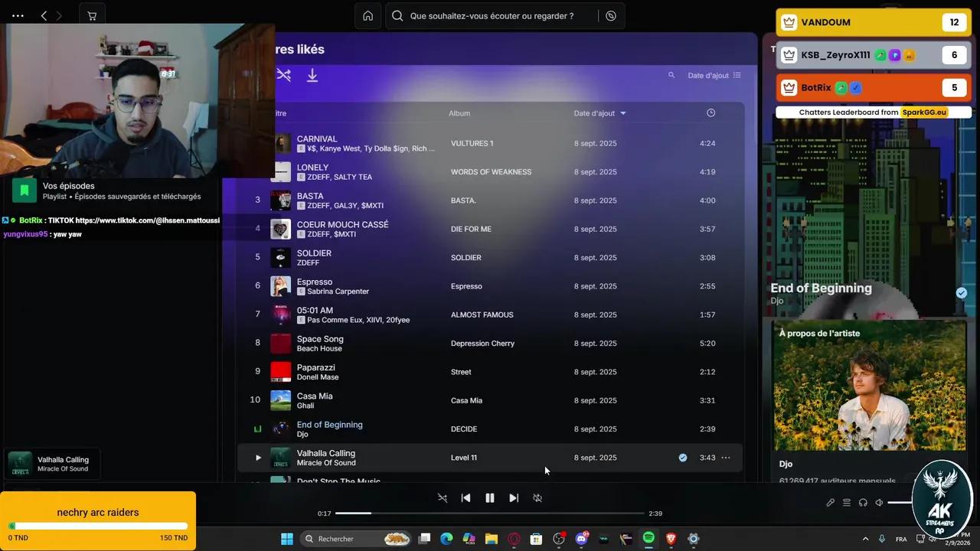Open artist Beach House link
This screenshot has height=551, width=980.
(x=319, y=349)
